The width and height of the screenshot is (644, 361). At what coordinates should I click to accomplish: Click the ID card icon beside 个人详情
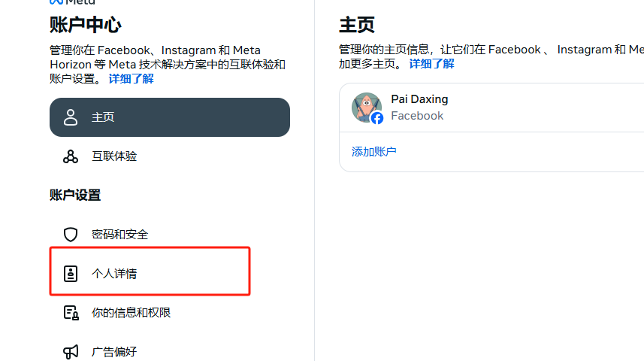71,274
